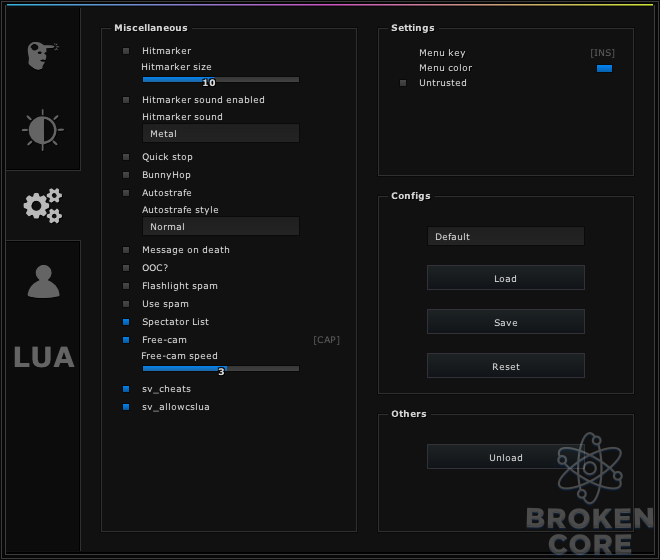
Task: Adjust the Free-cam speed slider
Action: 221,368
